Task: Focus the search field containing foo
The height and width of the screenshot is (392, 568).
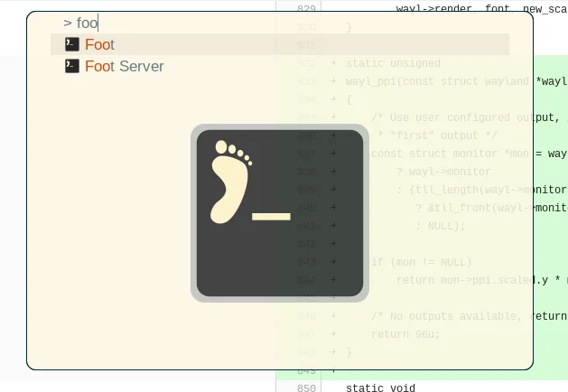Action: (280, 23)
